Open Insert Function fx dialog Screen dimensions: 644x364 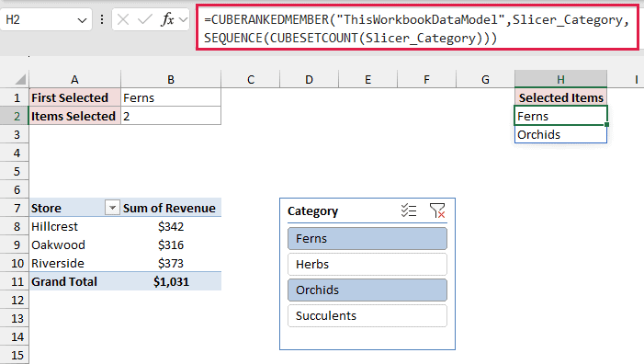(167, 19)
